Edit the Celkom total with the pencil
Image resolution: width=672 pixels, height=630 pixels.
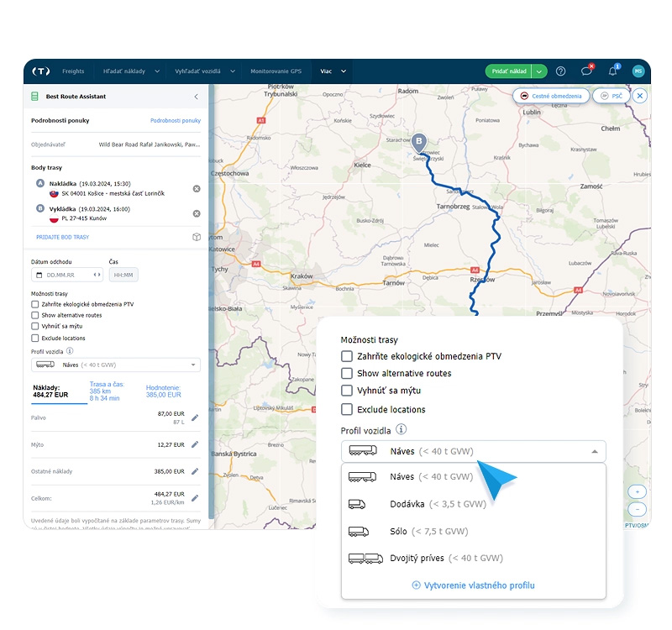pos(195,497)
